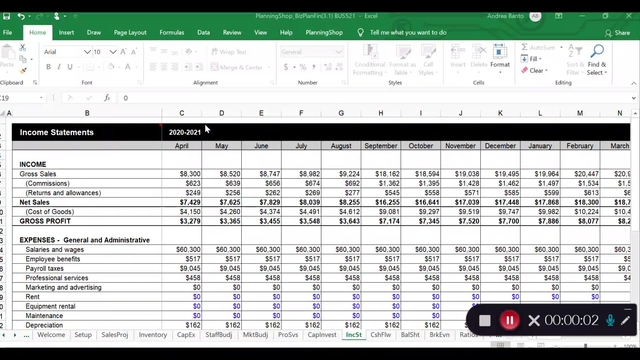Expand the formula bar with the chevron

point(633,98)
